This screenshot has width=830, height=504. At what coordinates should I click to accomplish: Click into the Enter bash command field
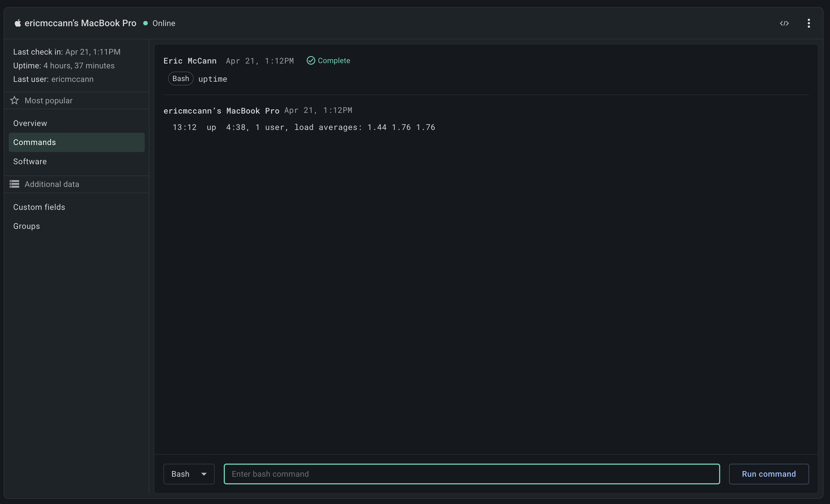click(472, 474)
